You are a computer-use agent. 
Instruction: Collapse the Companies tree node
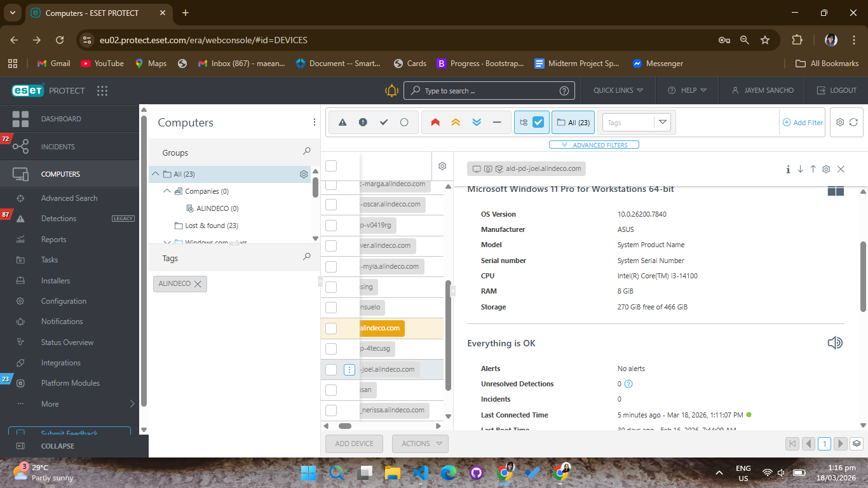click(x=167, y=191)
